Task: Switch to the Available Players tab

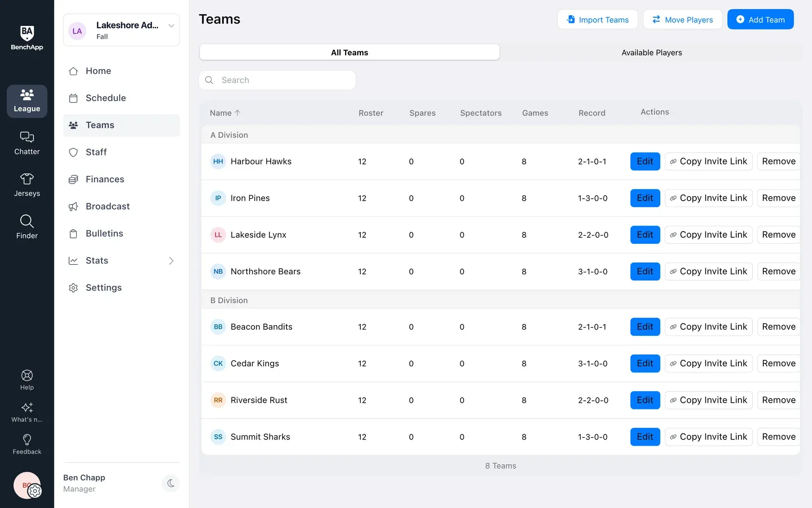Action: [652, 52]
